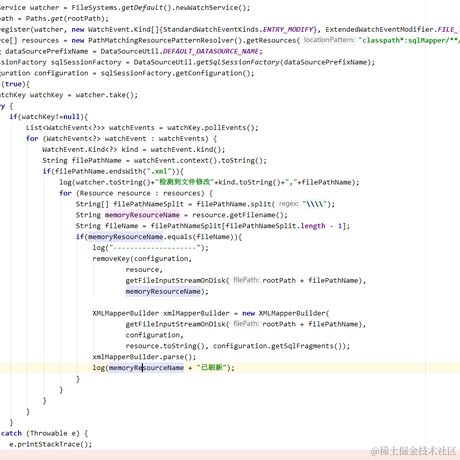Click equals(fileName) in the if condition

coord(202,237)
